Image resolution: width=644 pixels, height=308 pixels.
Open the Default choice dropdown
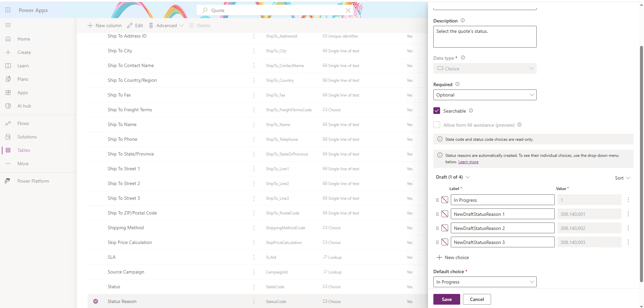tap(485, 282)
